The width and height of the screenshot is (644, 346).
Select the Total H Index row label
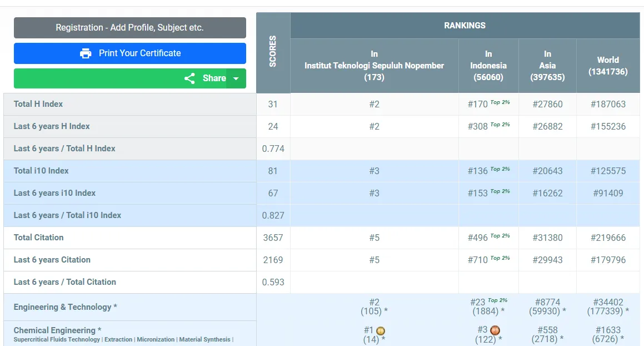point(38,104)
